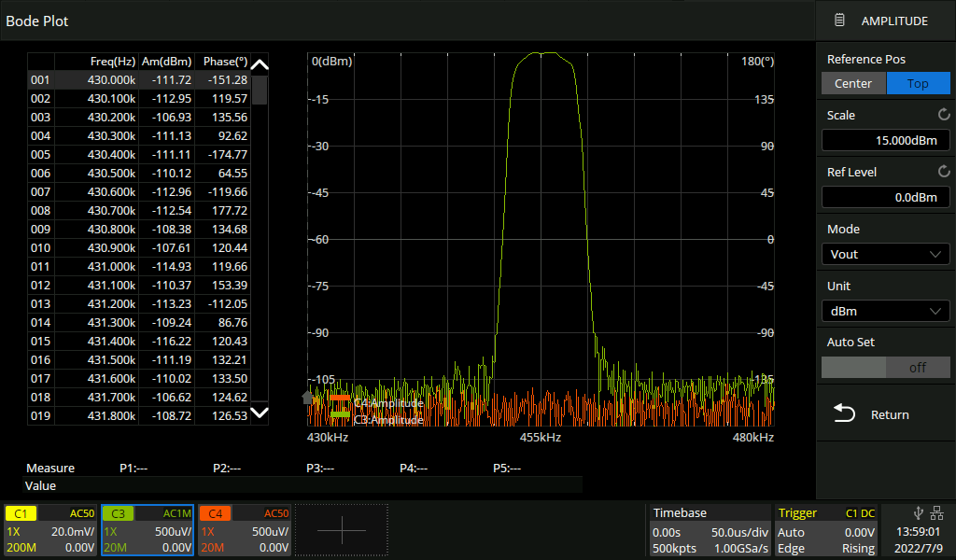956x560 pixels.
Task: Select table row 012 at 431.100k
Action: 139,286
